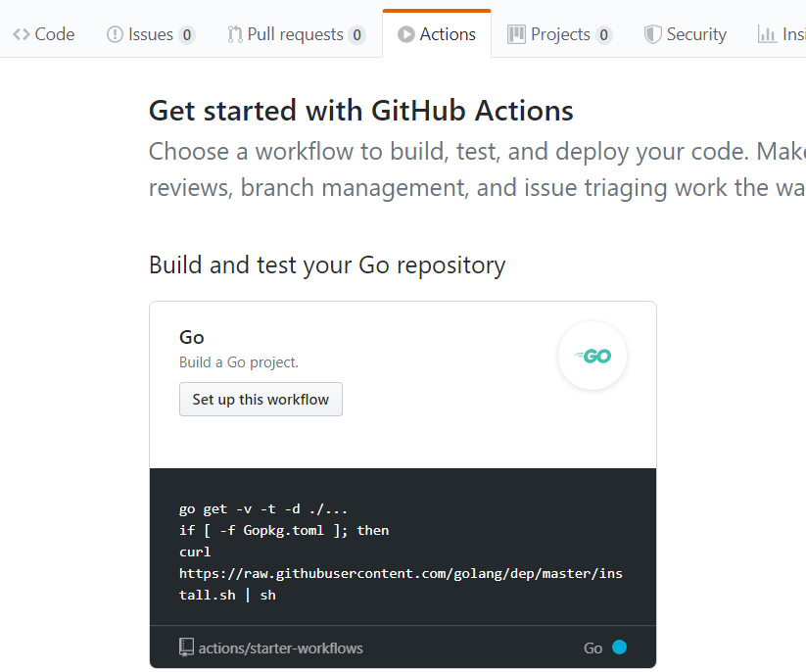Select the project board icon beside Projects

pyautogui.click(x=517, y=33)
